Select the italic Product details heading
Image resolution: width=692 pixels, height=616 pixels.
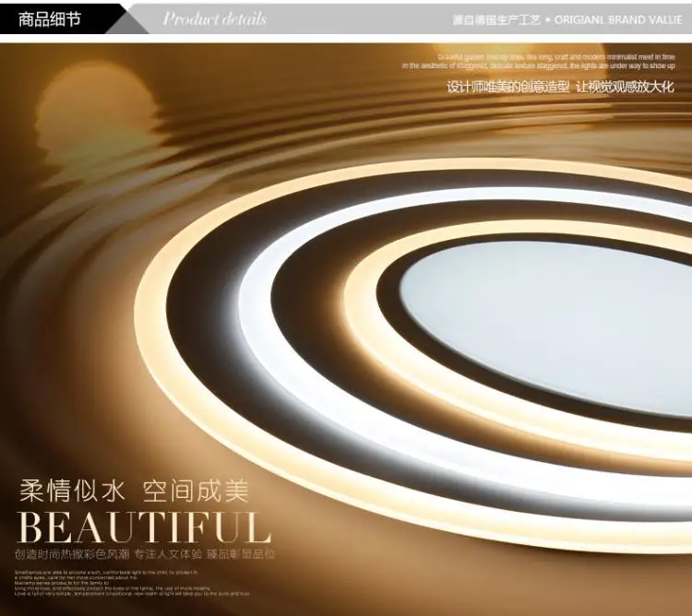click(214, 19)
